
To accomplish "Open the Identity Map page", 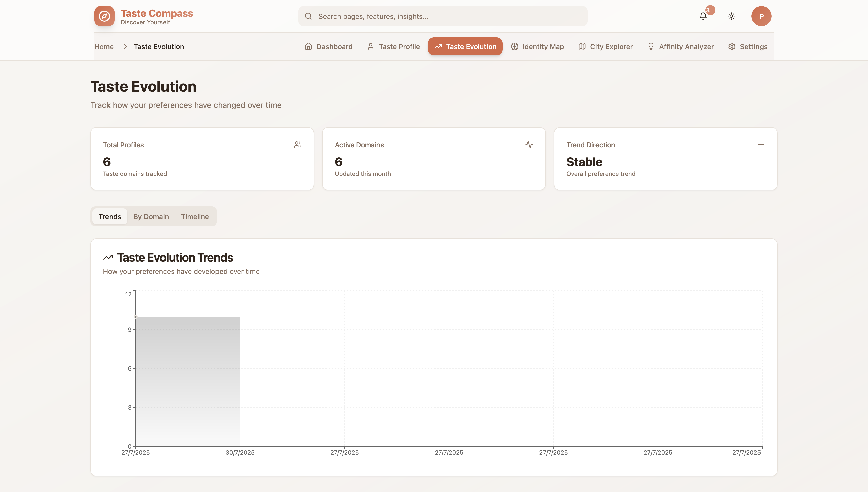I will 537,47.
